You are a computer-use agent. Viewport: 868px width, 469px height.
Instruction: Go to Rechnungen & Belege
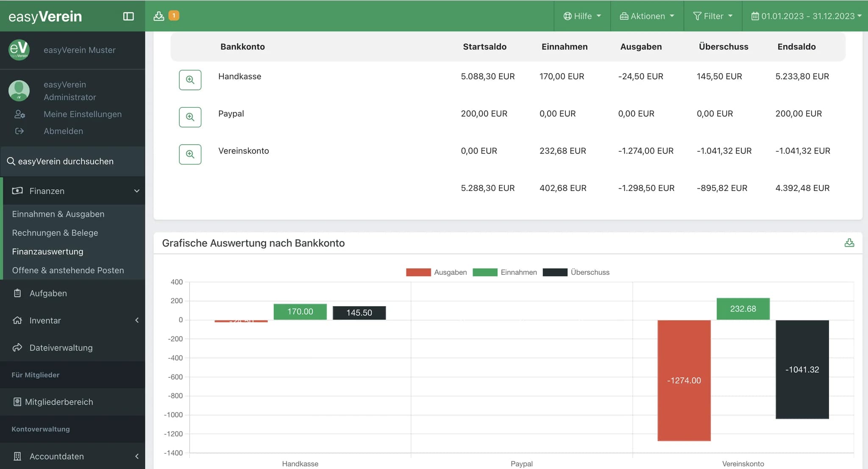click(x=55, y=233)
